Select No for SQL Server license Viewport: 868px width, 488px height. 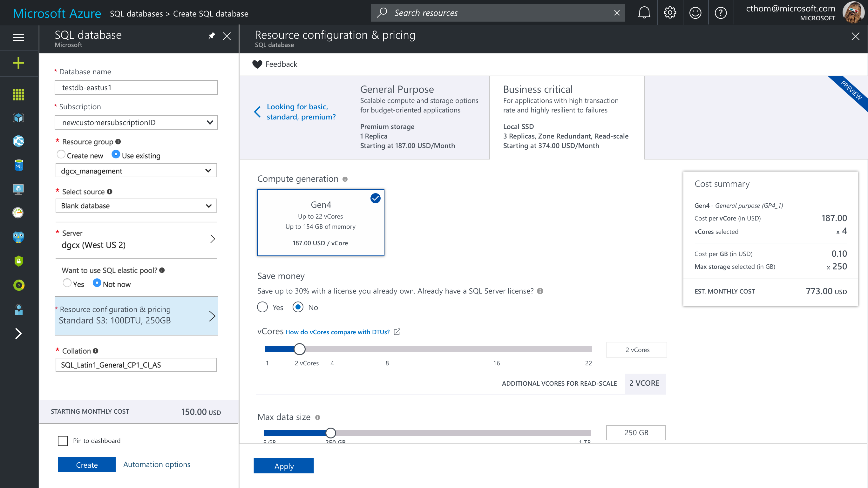(298, 307)
